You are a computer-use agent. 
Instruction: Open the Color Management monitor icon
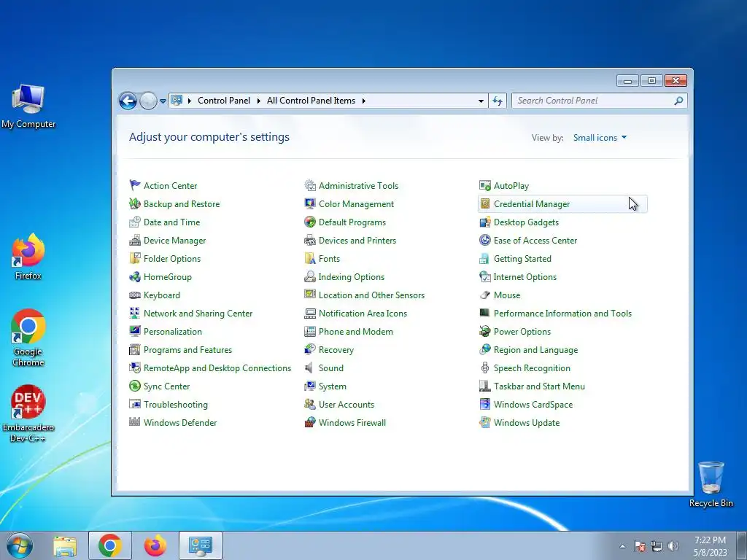(x=310, y=203)
